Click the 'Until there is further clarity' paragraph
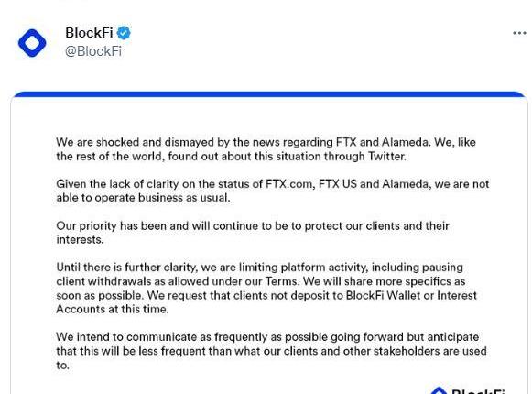 266,288
